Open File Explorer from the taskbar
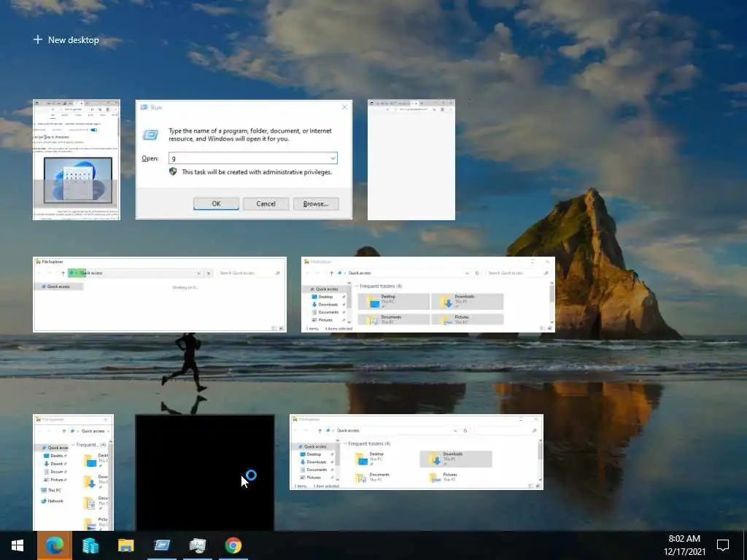 [x=125, y=545]
